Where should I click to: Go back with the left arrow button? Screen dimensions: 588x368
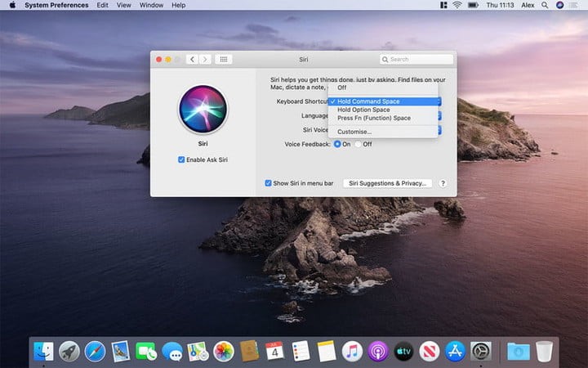coord(192,60)
